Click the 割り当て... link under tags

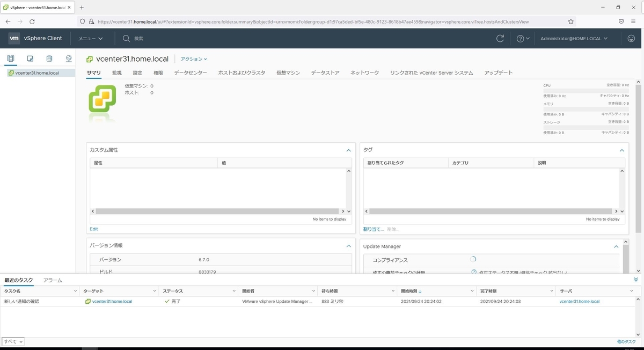pos(374,229)
